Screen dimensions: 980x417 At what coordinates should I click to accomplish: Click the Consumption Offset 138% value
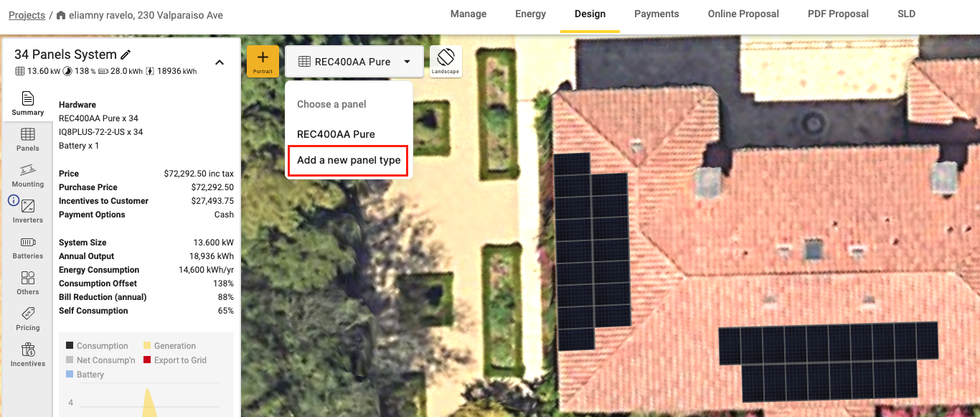tap(225, 284)
